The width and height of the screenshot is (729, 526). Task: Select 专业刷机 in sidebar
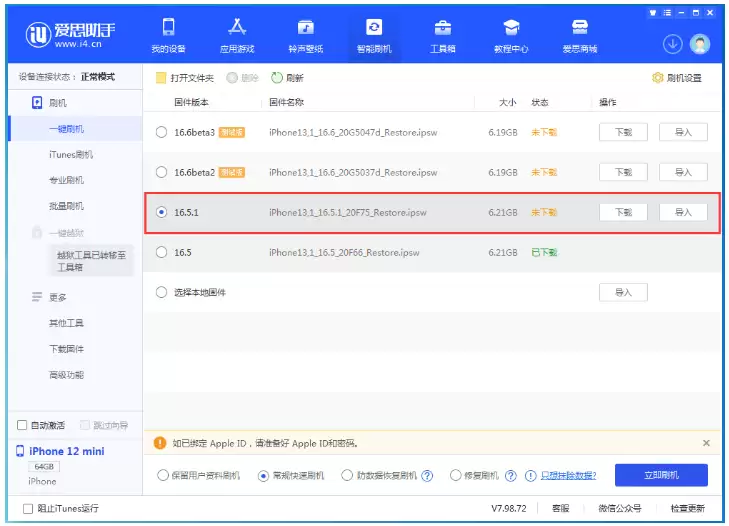(66, 180)
